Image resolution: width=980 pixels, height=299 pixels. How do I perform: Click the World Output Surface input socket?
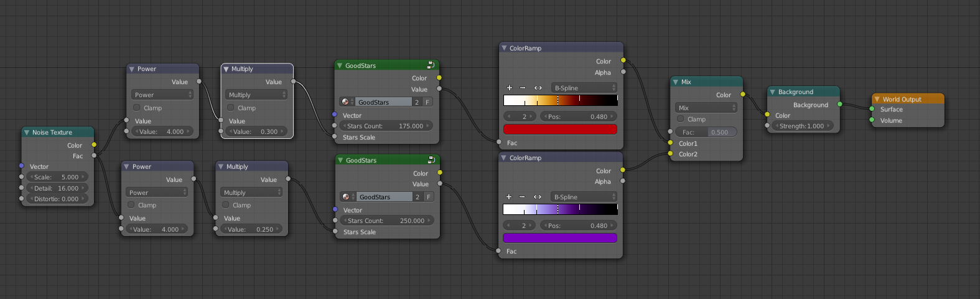[x=872, y=109]
